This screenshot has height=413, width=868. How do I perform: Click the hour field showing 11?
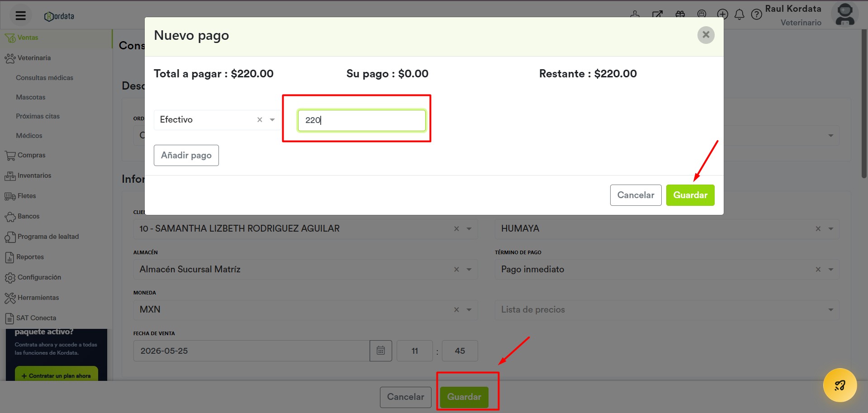415,351
